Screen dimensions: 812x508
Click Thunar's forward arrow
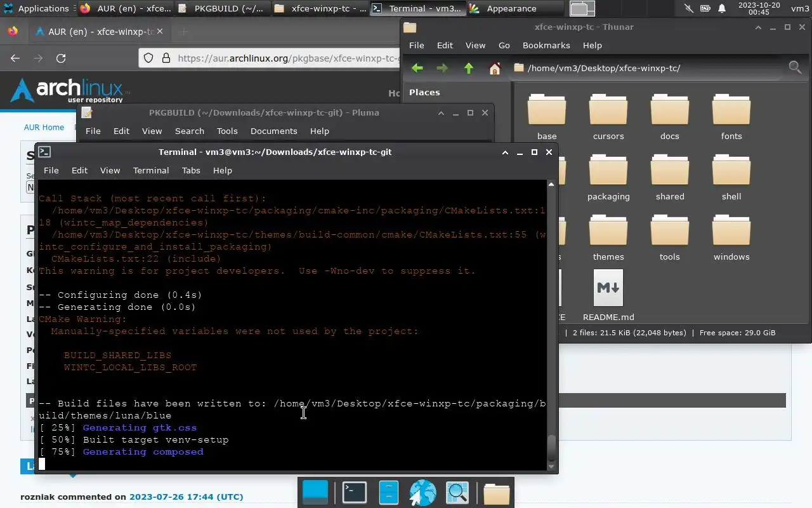click(x=442, y=68)
